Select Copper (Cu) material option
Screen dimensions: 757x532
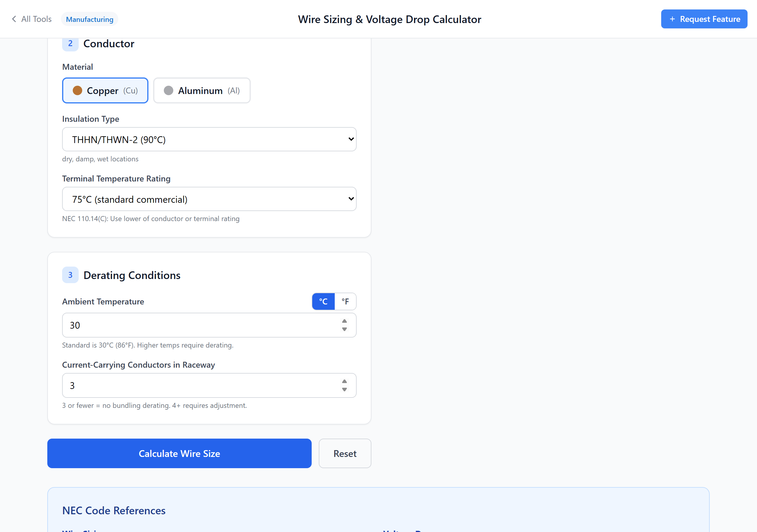(105, 91)
